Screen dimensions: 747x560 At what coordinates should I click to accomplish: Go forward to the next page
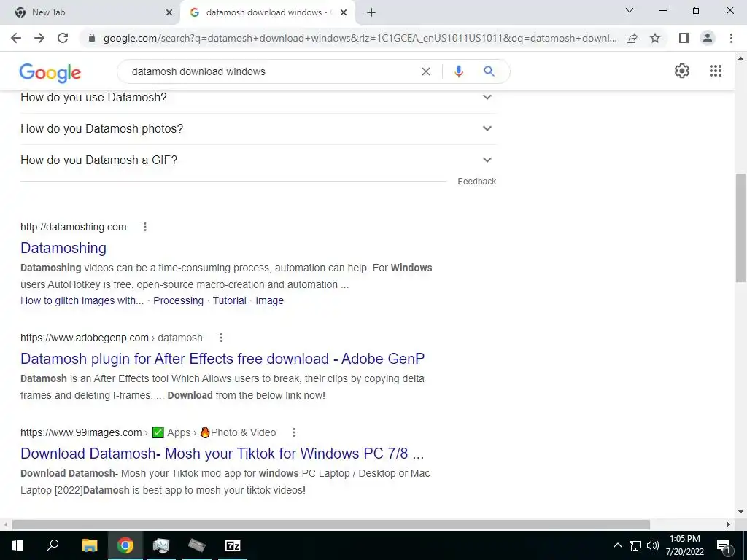click(39, 38)
